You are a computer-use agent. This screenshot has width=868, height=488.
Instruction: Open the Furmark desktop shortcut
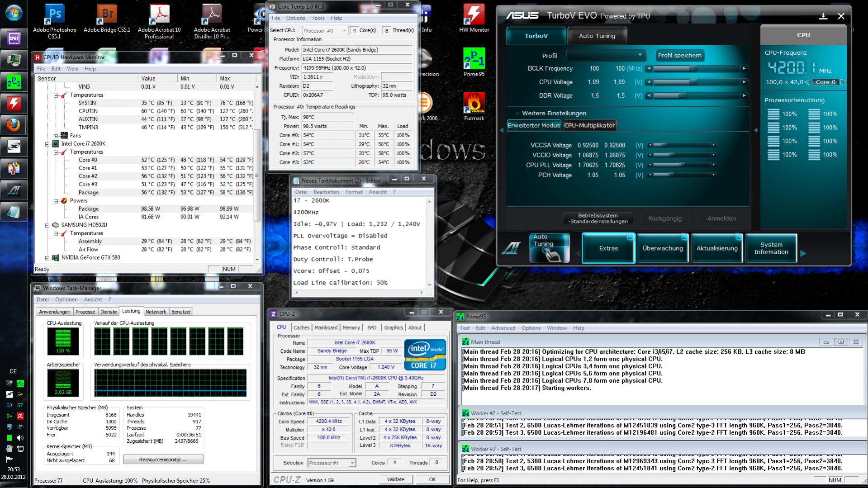pyautogui.click(x=474, y=107)
